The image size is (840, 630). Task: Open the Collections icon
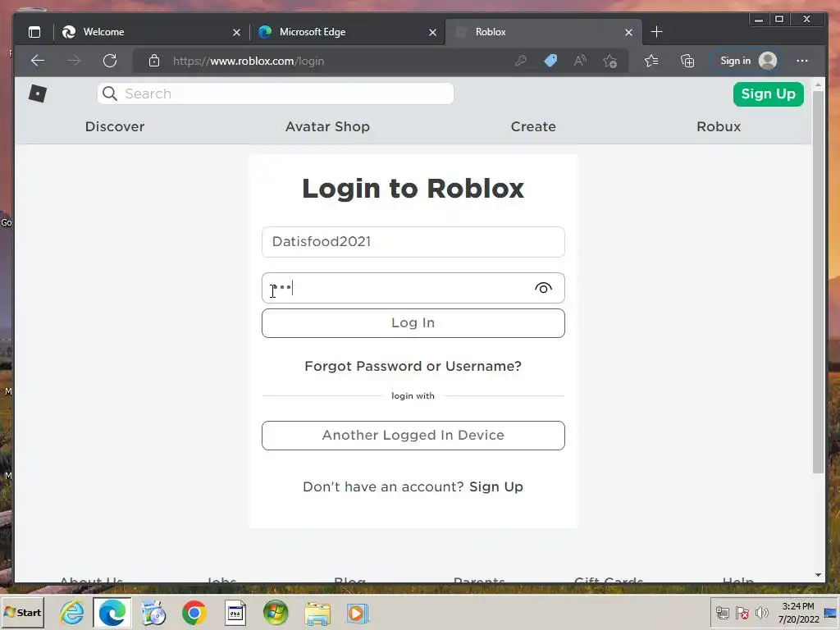[x=687, y=61]
